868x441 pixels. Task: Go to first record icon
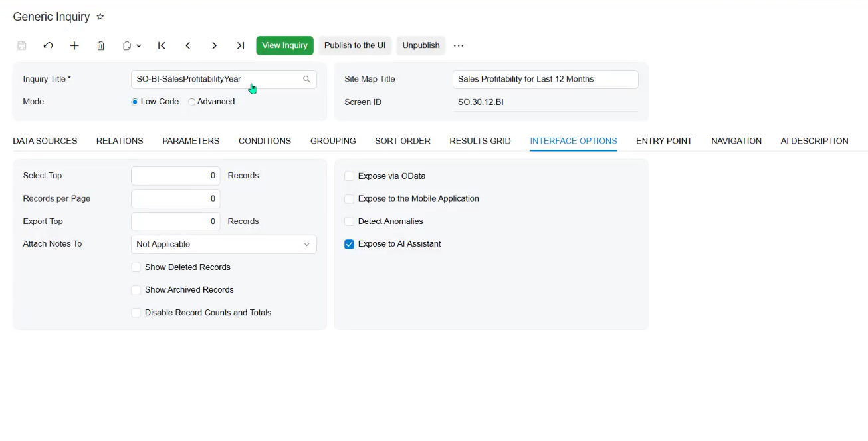(162, 45)
